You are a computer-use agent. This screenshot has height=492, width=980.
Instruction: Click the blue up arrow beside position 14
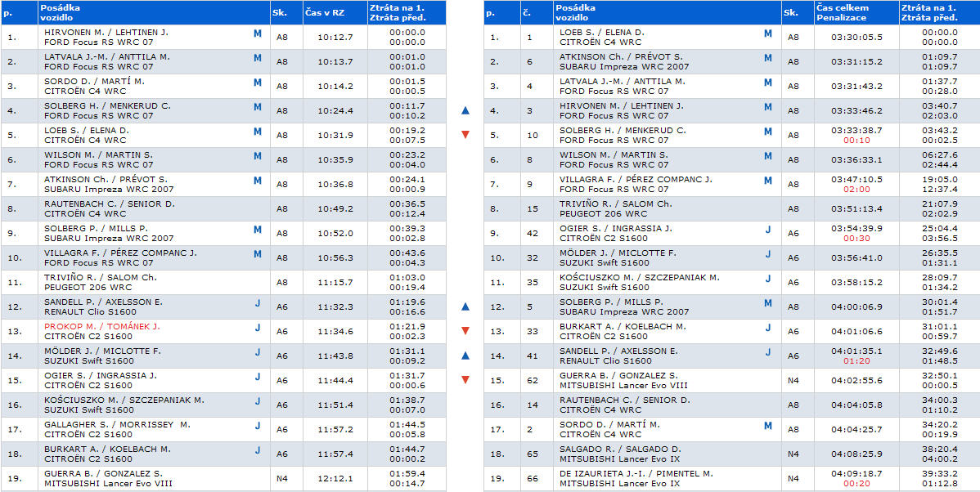coord(465,356)
